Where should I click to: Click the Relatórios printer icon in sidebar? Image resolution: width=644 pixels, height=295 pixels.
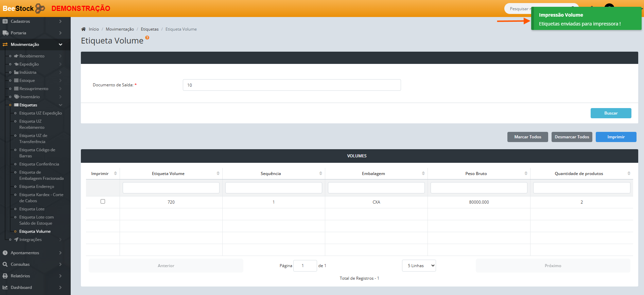point(5,276)
